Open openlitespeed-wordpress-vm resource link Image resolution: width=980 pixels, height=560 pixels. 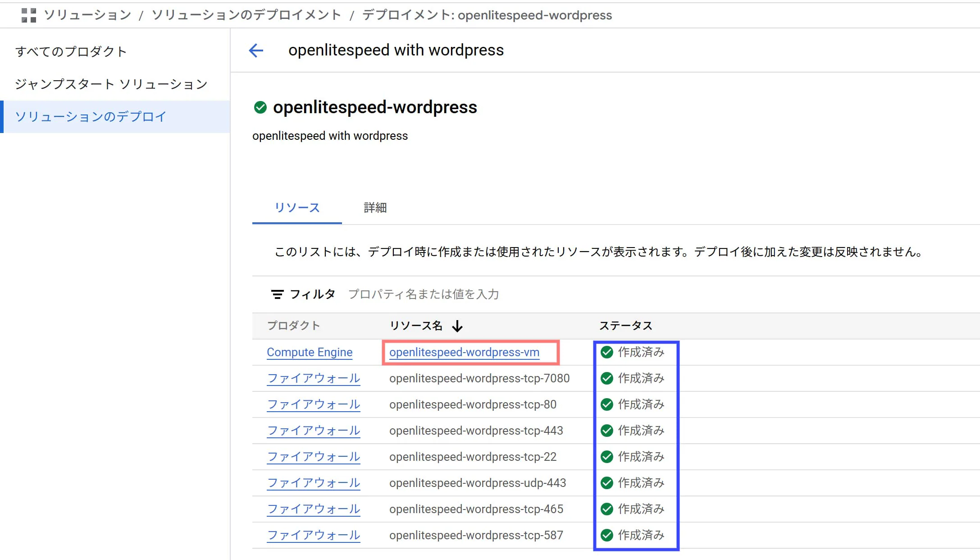(464, 352)
